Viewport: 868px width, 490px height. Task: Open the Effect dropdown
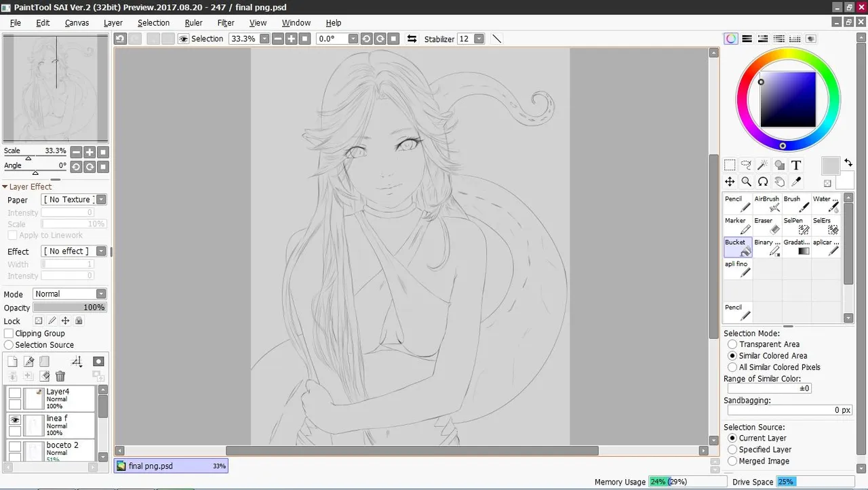(x=102, y=251)
